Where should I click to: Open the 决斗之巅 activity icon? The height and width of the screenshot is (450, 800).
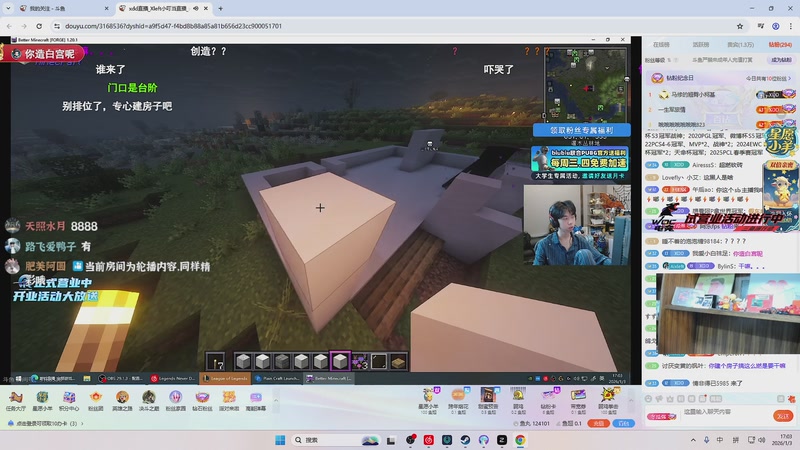[x=148, y=401]
